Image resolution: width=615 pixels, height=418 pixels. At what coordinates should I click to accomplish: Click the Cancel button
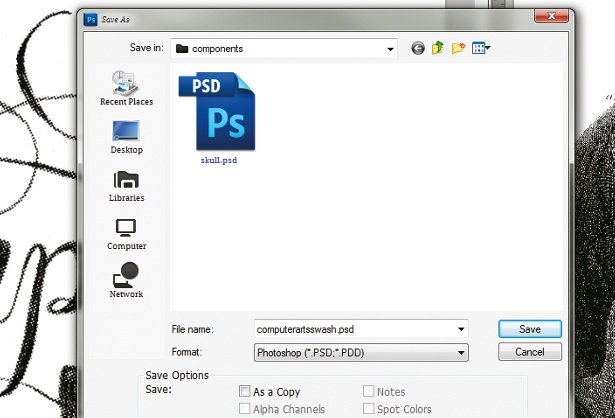530,352
